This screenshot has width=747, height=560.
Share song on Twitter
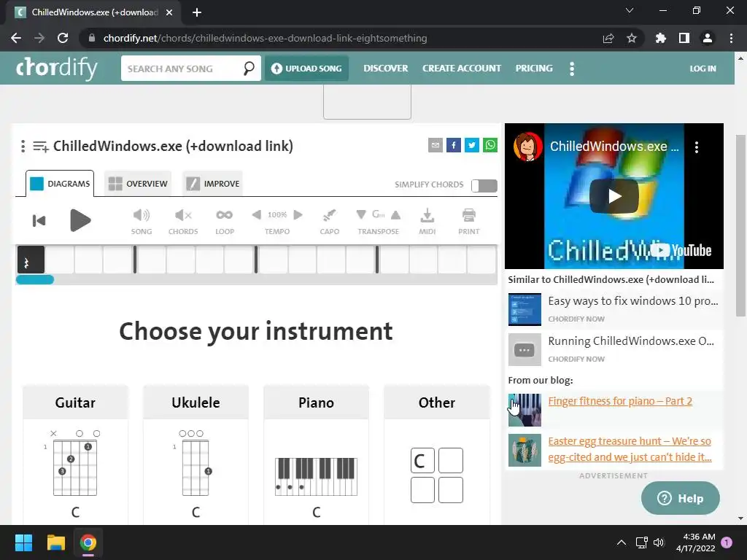472,145
